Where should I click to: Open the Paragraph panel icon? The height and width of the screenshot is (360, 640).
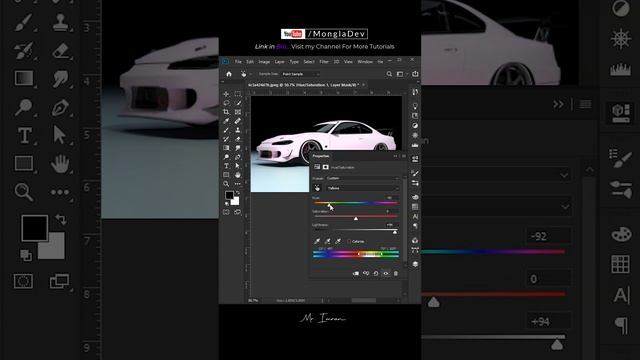pos(415,226)
